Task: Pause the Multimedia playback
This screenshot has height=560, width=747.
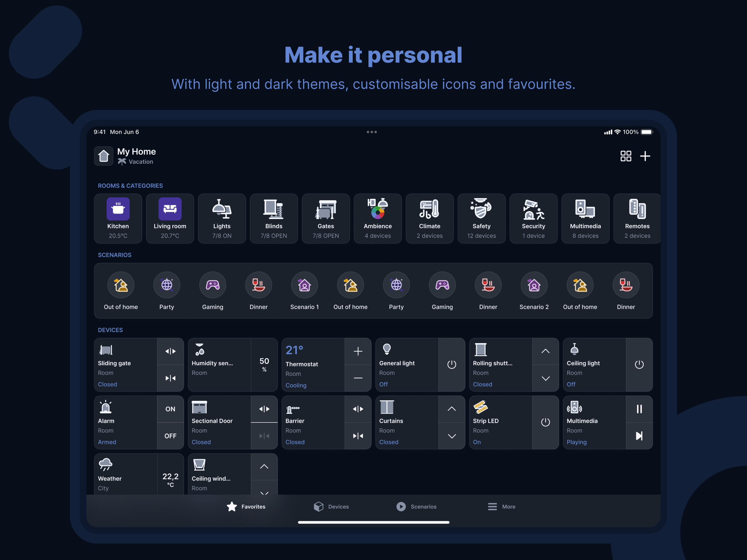Action: coord(639,409)
